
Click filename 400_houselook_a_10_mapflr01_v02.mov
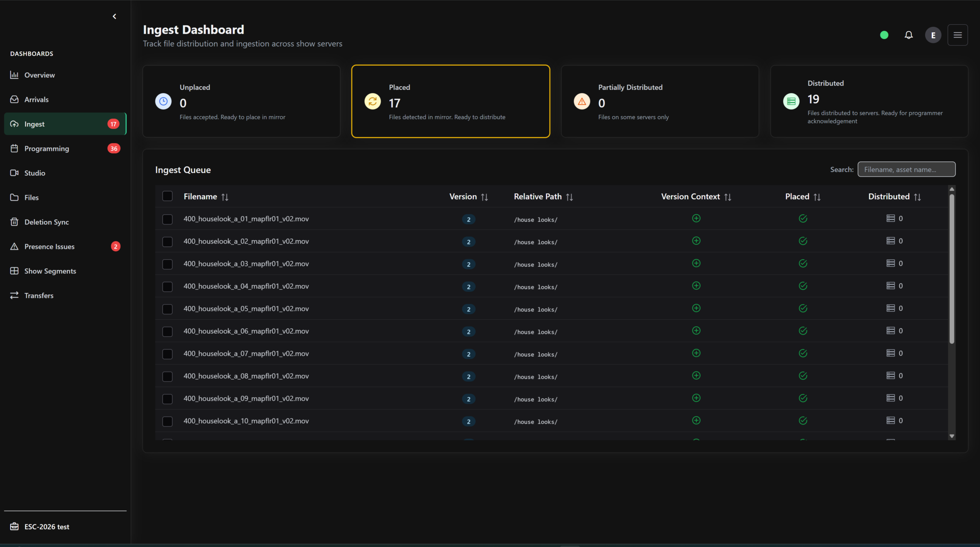click(246, 421)
